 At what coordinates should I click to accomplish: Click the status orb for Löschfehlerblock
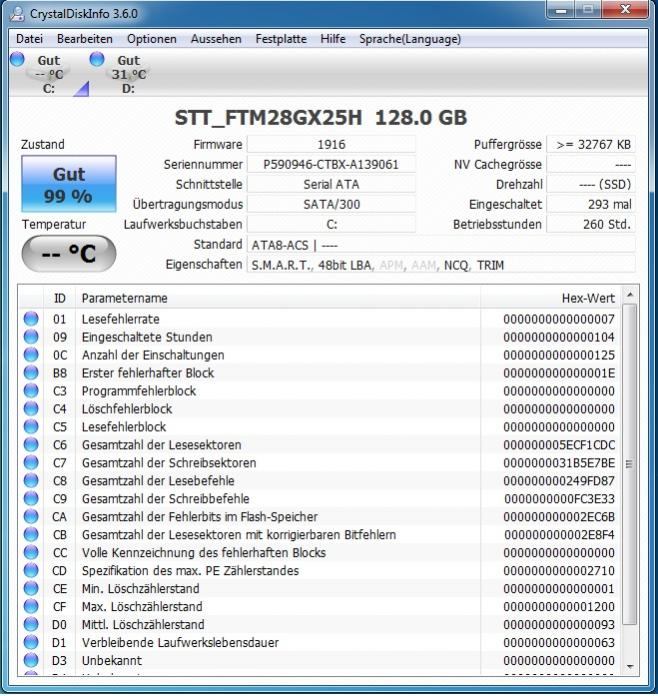point(31,409)
